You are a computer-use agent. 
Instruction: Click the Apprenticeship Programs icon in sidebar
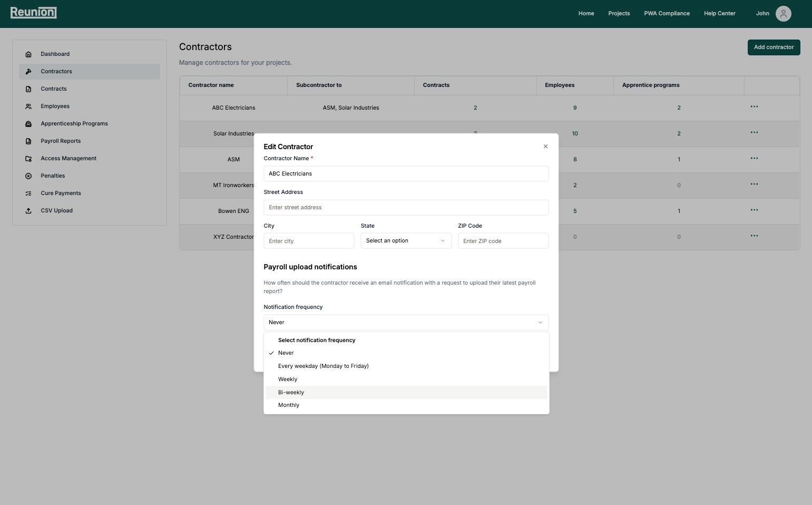coord(28,124)
